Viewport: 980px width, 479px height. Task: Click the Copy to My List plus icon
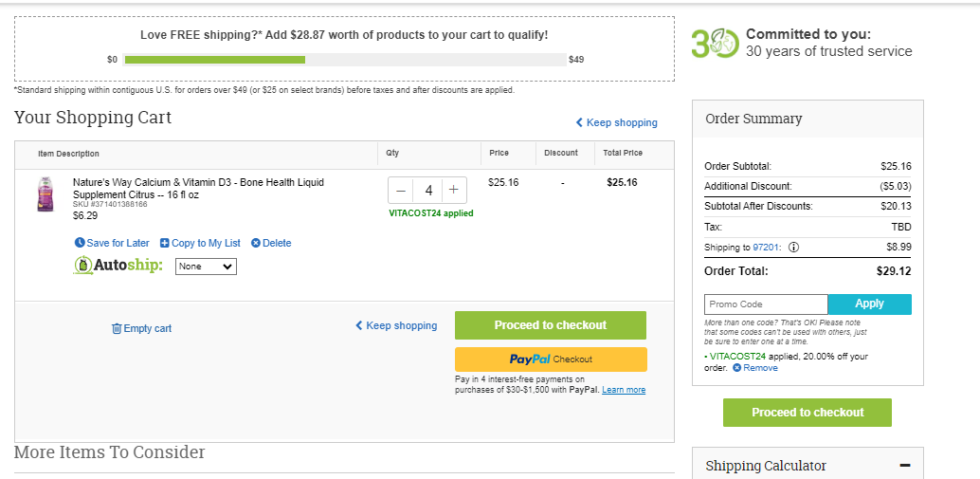pos(165,243)
